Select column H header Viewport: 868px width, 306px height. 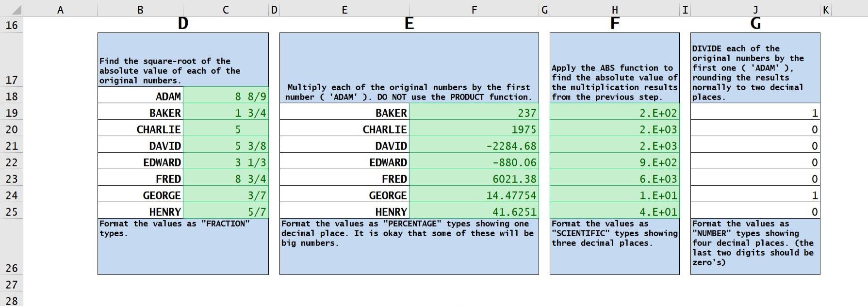click(615, 10)
